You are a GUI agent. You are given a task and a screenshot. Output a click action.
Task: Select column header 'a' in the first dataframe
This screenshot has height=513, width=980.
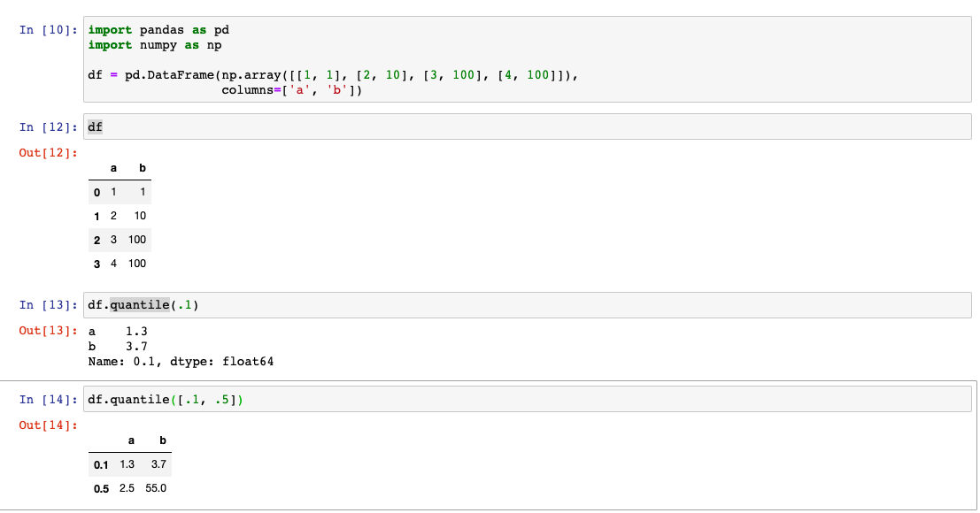(113, 167)
